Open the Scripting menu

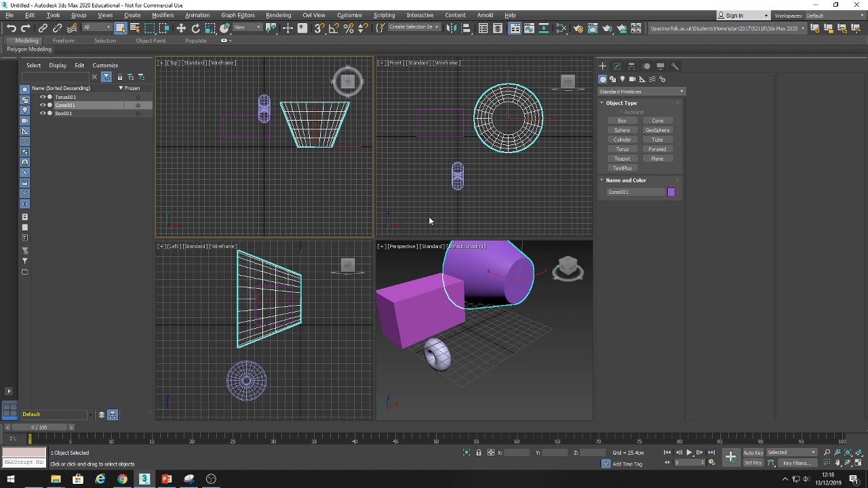coord(384,15)
